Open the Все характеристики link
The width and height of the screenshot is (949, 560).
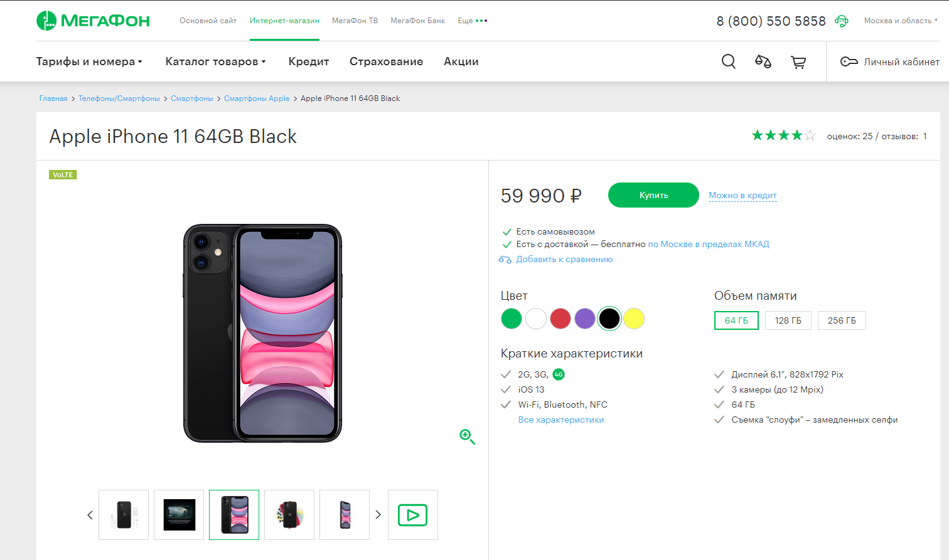[x=561, y=420]
